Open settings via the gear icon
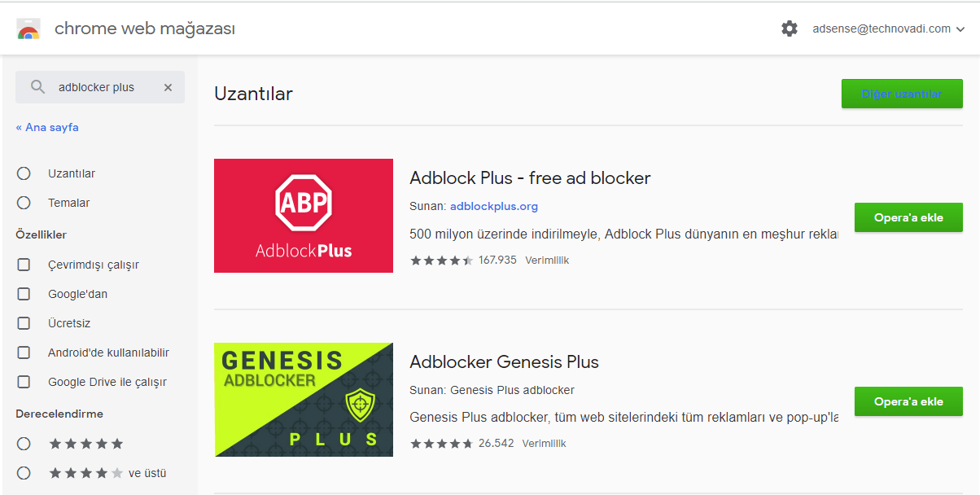This screenshot has width=980, height=495. 789,28
